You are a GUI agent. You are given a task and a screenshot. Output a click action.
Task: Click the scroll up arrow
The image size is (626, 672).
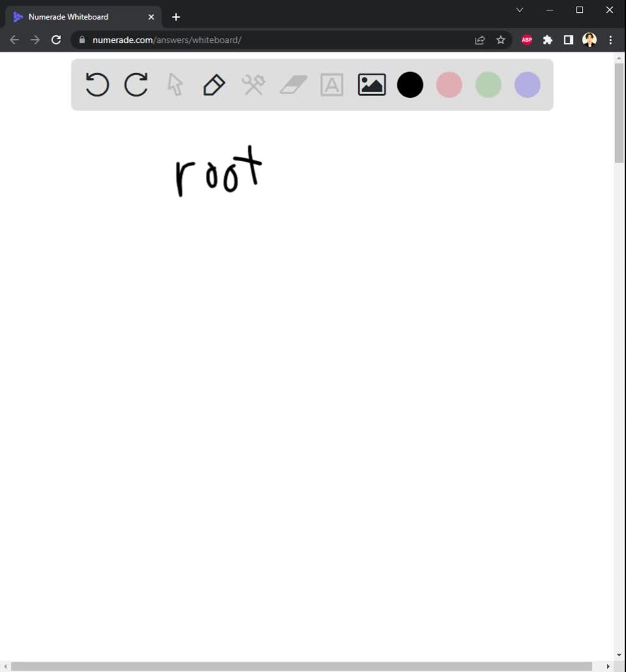coord(619,57)
